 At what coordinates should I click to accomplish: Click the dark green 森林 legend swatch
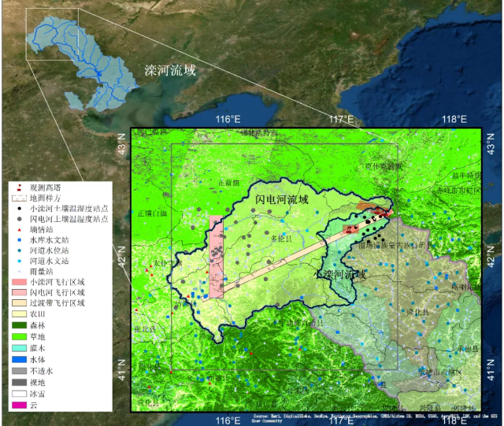[18, 323]
